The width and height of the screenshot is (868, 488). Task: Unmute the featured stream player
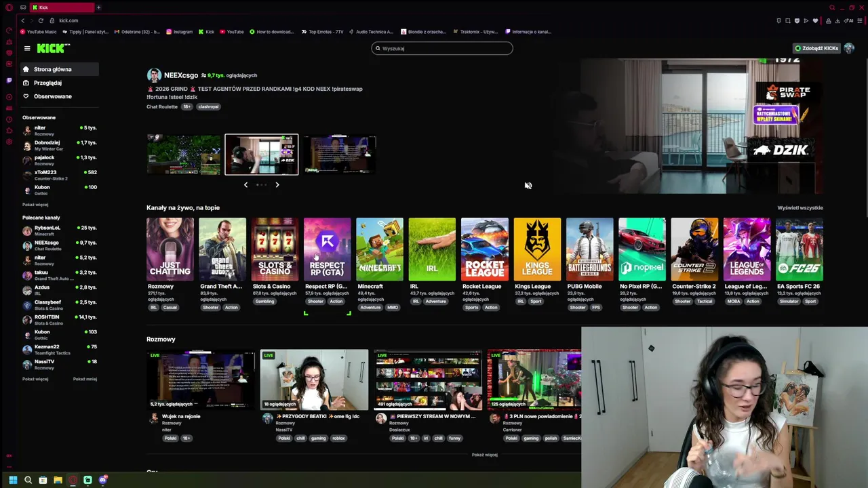[x=528, y=185]
